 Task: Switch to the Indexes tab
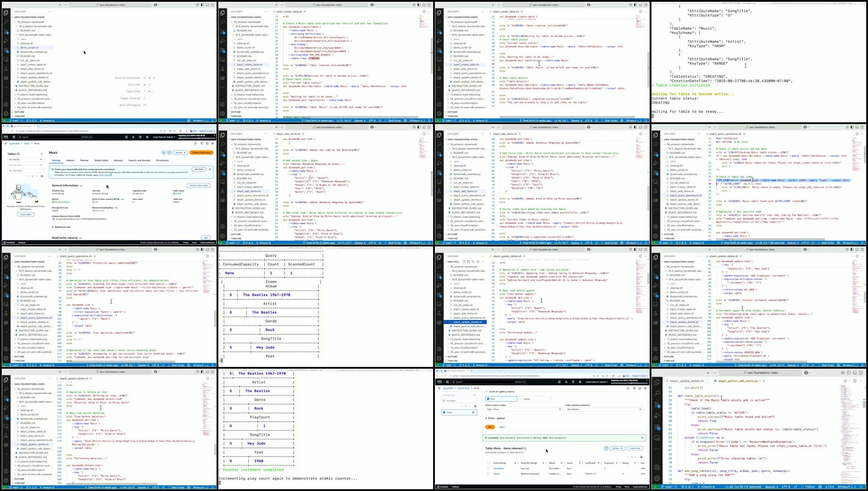coord(70,161)
